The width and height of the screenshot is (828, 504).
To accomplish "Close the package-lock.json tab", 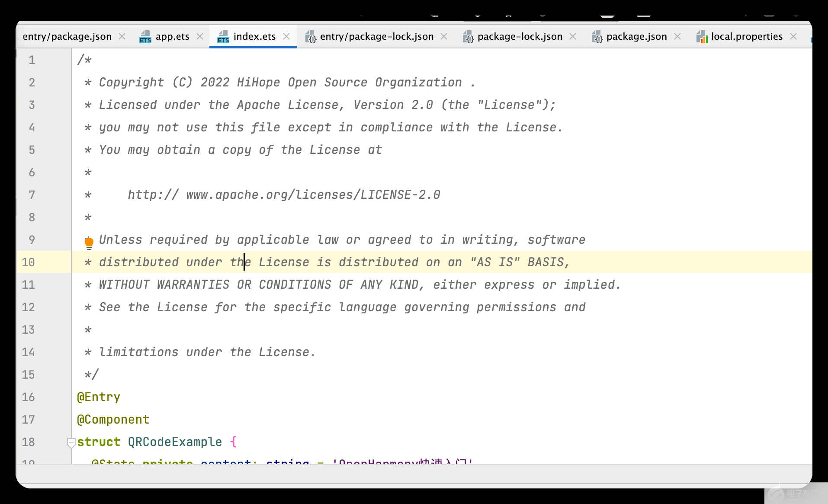I will (x=573, y=36).
